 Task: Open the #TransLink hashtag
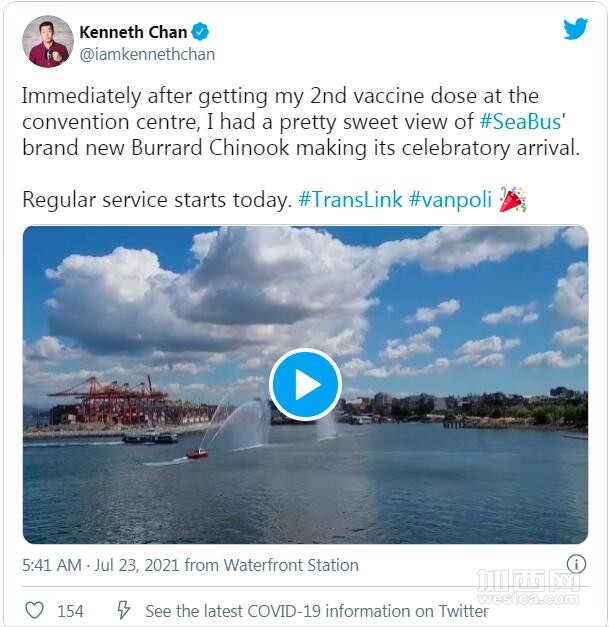coord(350,199)
